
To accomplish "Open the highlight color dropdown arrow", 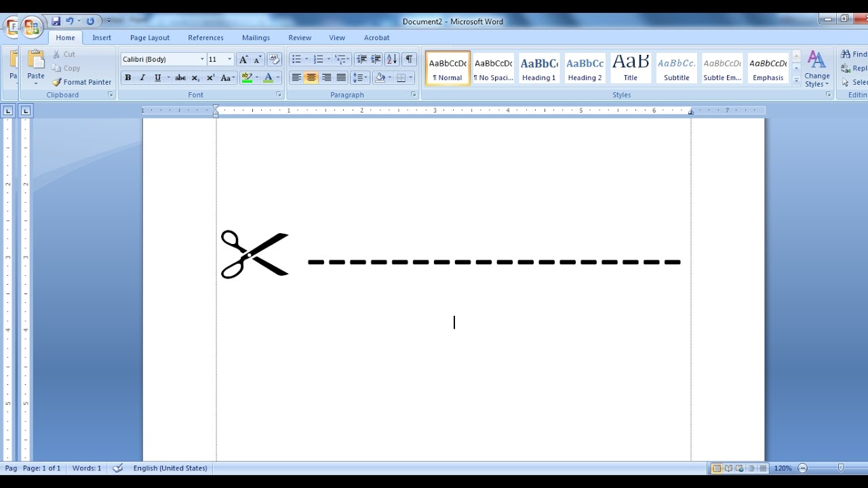I will coord(256,78).
